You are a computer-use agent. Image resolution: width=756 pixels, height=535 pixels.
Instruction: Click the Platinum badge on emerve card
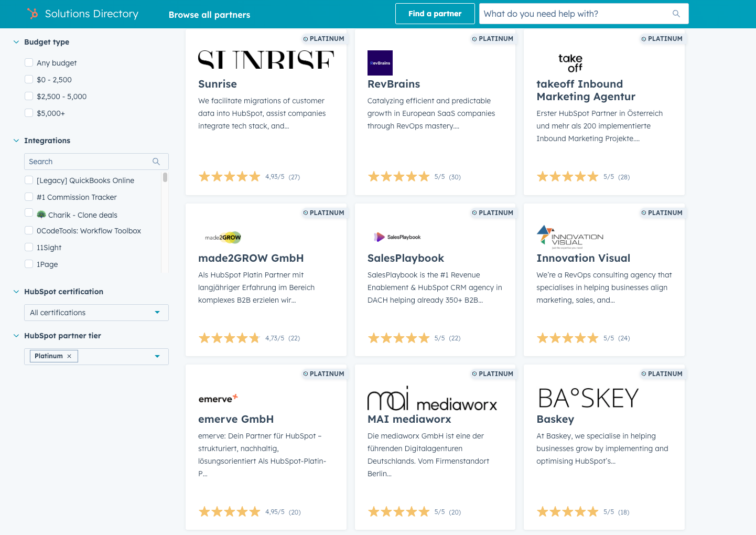tap(323, 374)
